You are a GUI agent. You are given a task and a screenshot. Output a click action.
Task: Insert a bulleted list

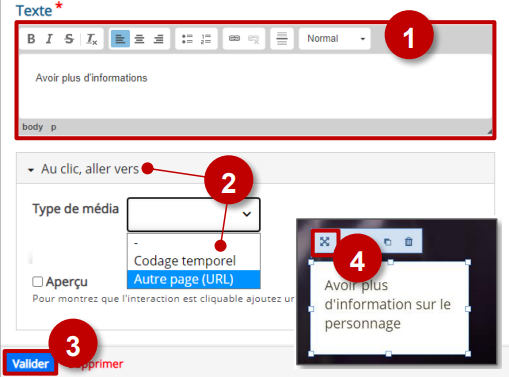point(187,39)
